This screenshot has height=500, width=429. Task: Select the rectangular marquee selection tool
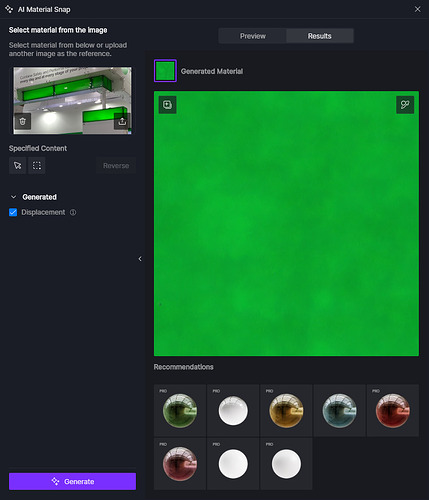(x=37, y=166)
